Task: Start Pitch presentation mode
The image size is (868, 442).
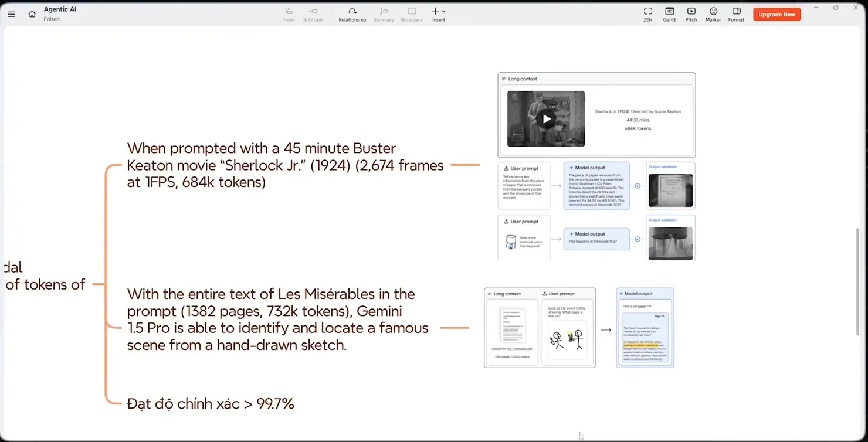Action: click(x=691, y=15)
